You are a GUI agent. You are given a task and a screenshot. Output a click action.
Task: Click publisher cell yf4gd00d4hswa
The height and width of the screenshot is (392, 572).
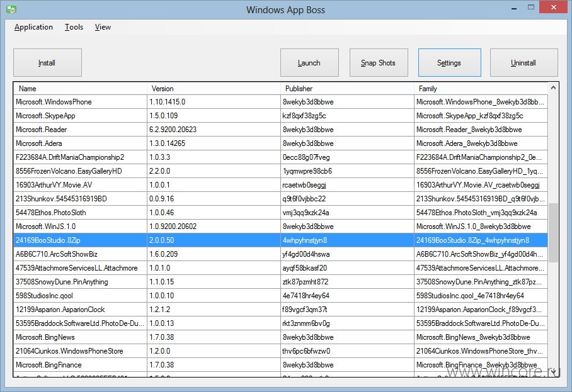[x=347, y=254]
